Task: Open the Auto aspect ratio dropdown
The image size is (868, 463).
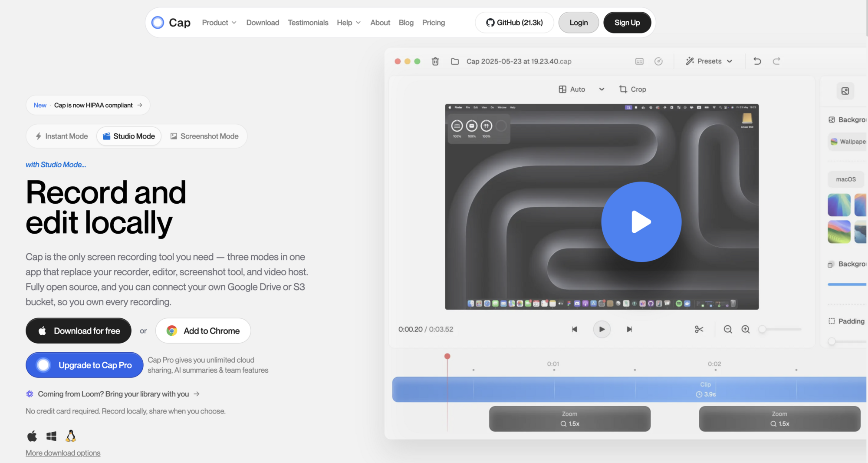Action: click(581, 89)
